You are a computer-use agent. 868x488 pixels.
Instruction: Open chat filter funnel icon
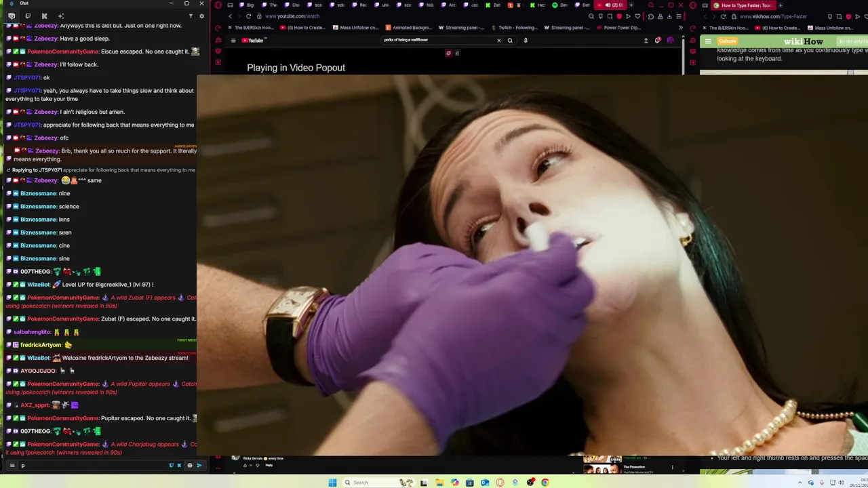(191, 16)
